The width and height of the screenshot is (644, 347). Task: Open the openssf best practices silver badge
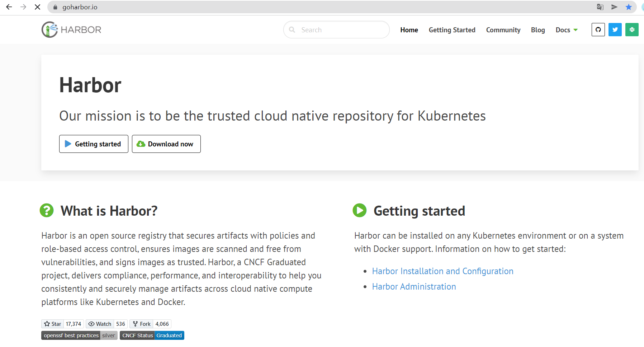79,336
